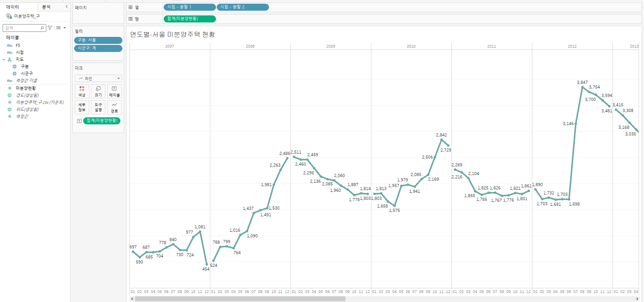This screenshot has height=302, width=644.
Task: Click the 경로 (Path) marks button
Action: [x=114, y=107]
